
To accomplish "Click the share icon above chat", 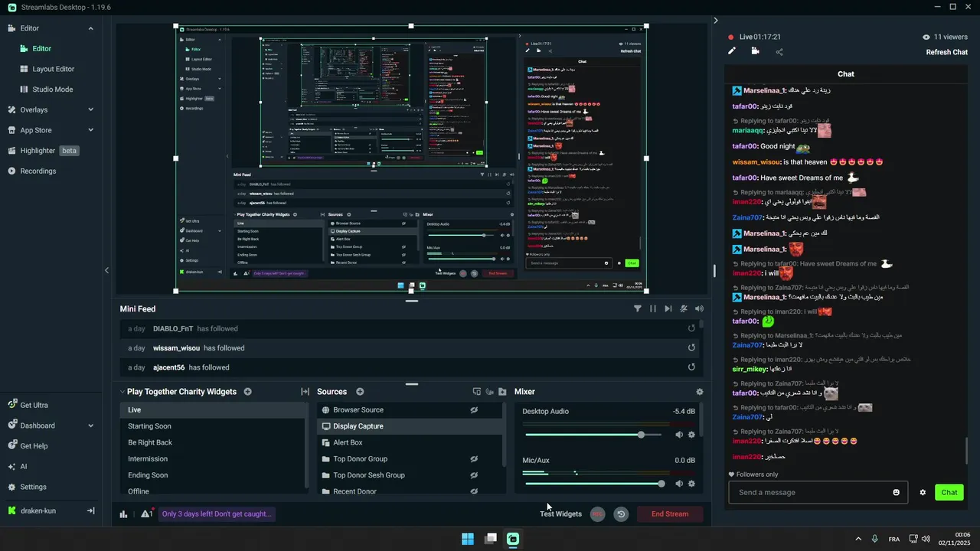I will tap(779, 52).
